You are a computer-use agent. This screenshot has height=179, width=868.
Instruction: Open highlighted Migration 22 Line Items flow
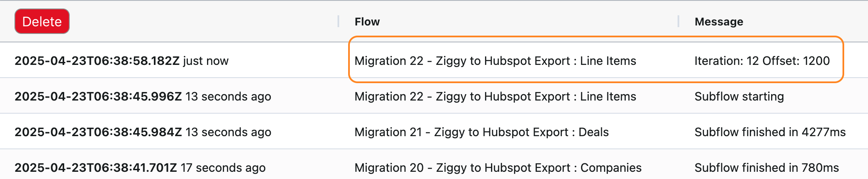tap(495, 61)
